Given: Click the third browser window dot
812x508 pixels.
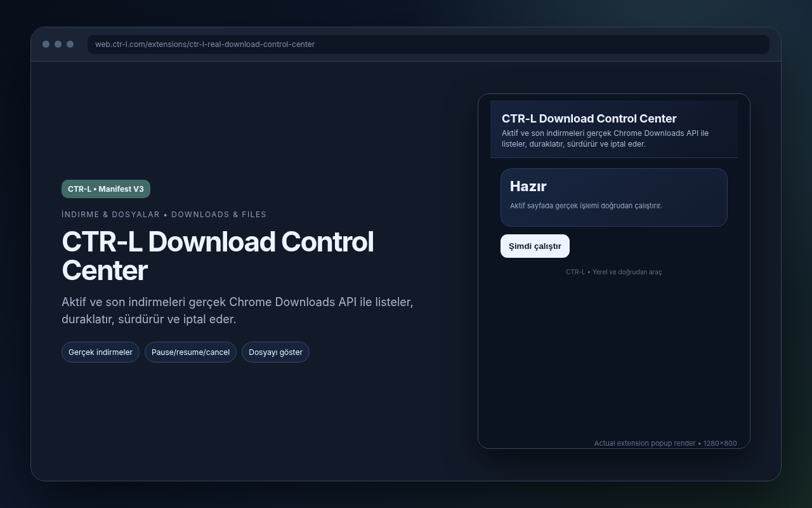Looking at the screenshot, I should (x=70, y=44).
